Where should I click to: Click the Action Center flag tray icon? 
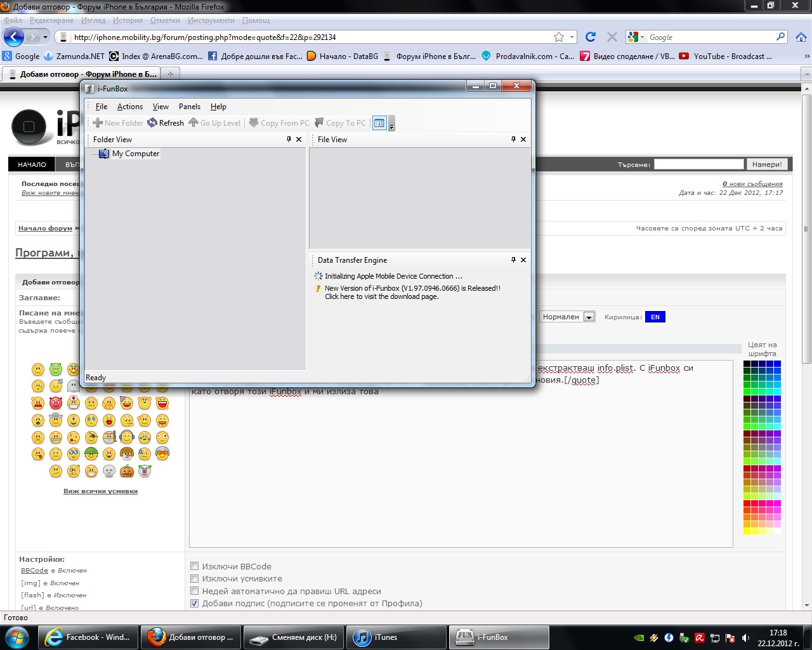[730, 638]
